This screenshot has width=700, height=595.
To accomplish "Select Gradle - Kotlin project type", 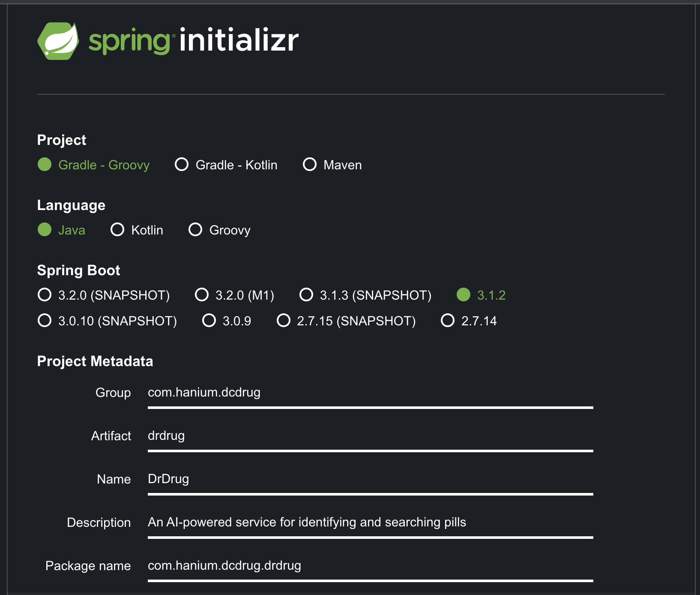I will (226, 165).
